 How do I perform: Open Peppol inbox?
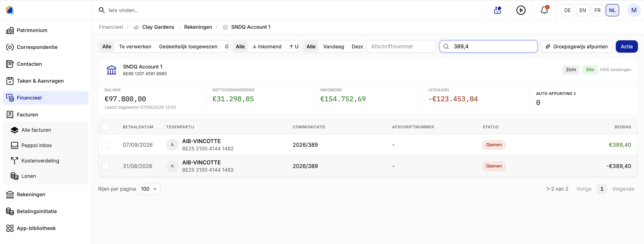tap(46, 145)
